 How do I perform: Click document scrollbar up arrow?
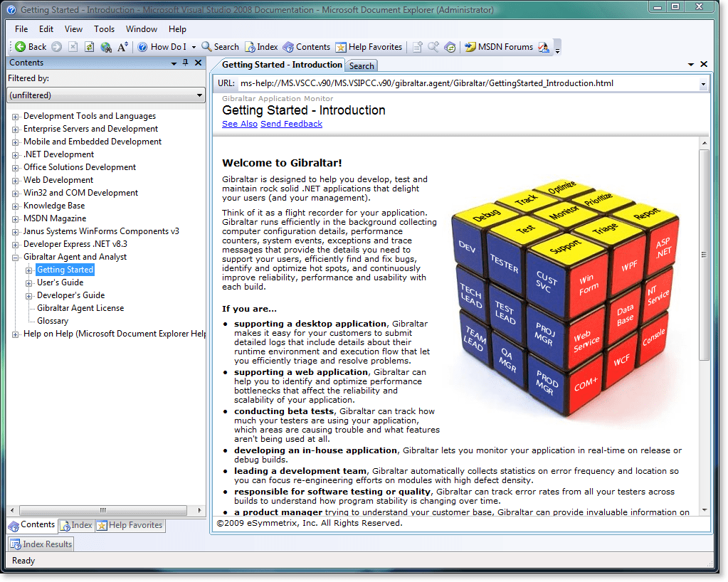pos(705,144)
